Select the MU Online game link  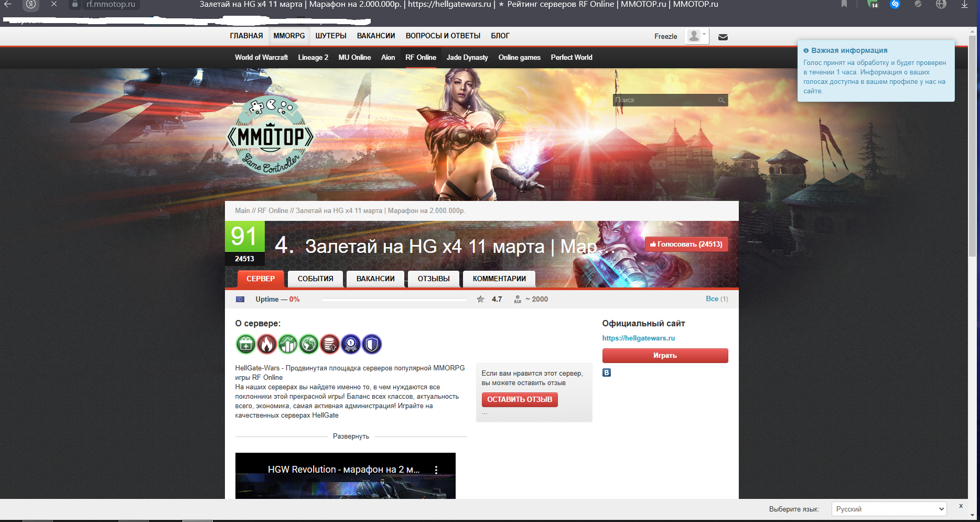click(354, 57)
